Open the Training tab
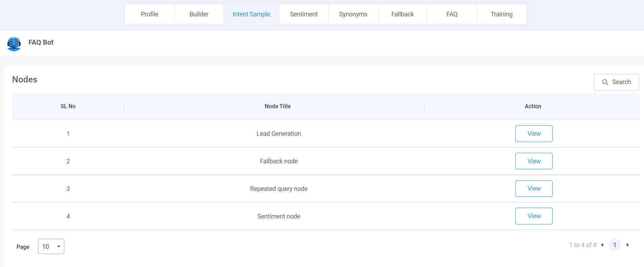 coord(501,14)
